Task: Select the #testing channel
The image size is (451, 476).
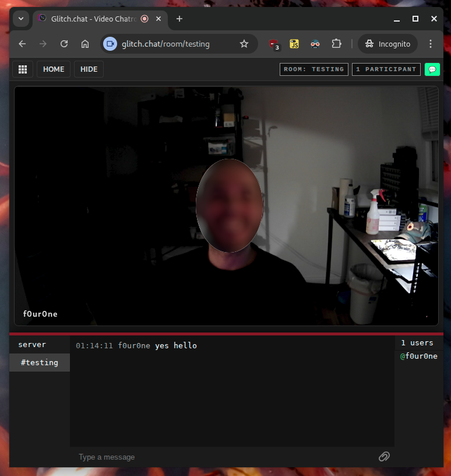Action: 40,362
